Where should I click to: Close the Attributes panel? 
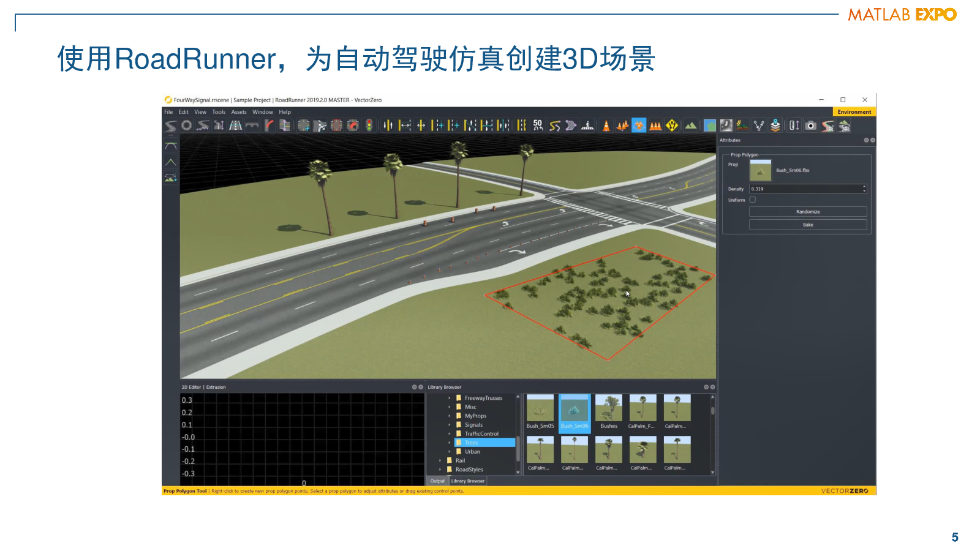coord(873,140)
